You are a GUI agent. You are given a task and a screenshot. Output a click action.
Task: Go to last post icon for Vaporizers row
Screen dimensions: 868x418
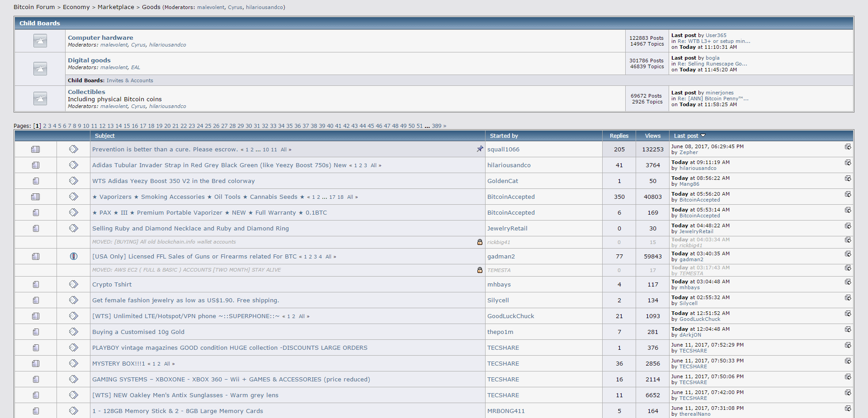848,194
